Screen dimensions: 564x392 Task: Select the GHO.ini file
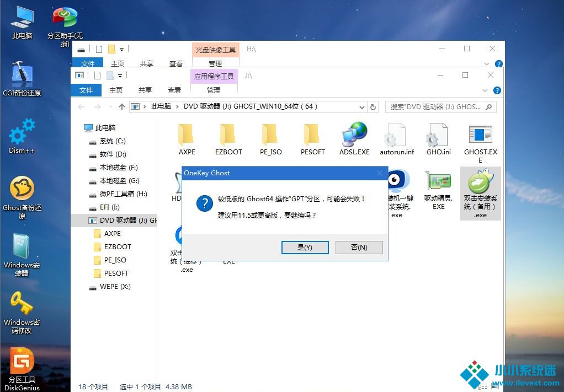pos(439,139)
